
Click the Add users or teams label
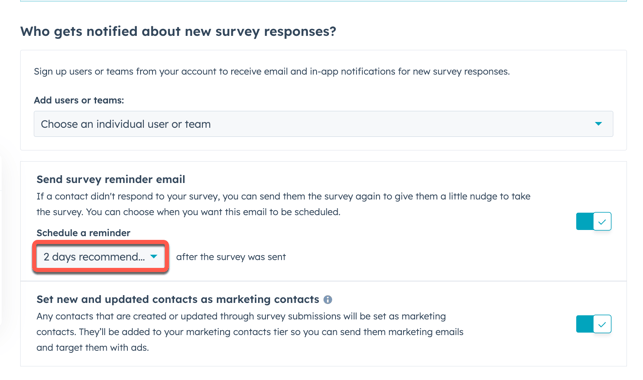pos(79,100)
